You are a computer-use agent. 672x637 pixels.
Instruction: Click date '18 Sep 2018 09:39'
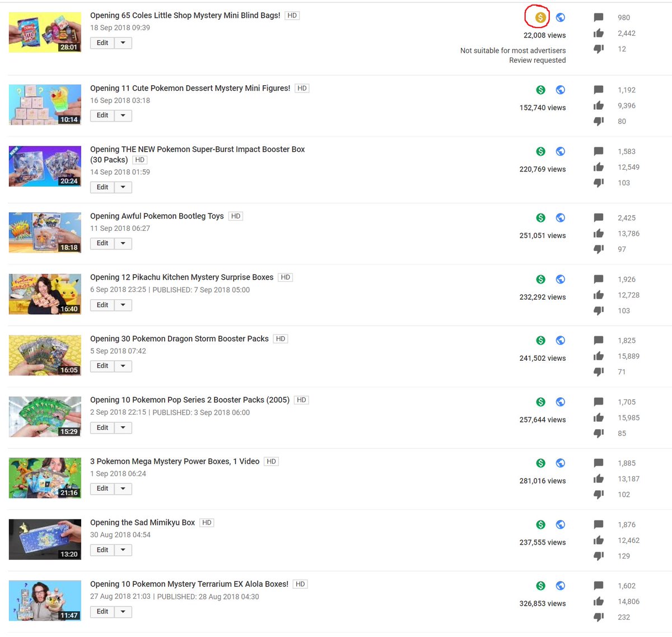120,28
